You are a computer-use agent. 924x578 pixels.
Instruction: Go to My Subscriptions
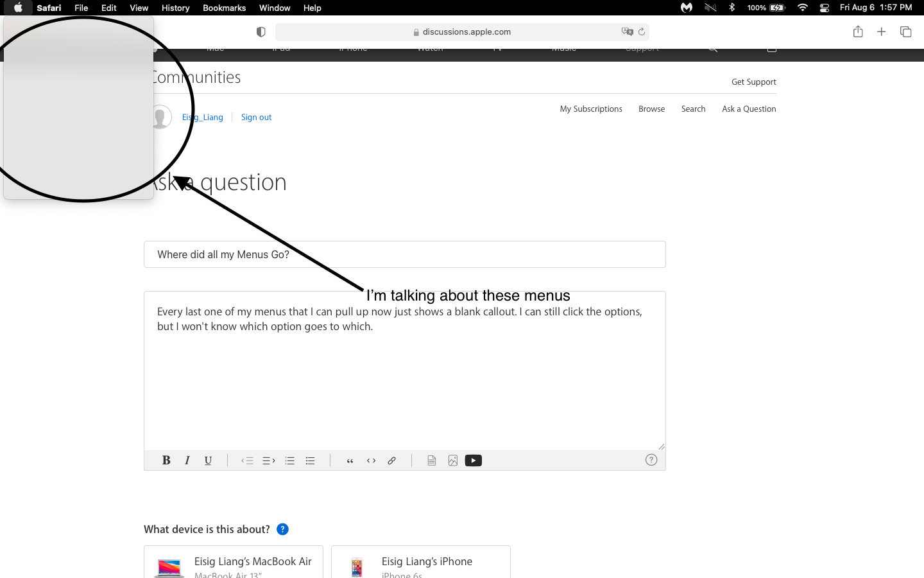591,109
